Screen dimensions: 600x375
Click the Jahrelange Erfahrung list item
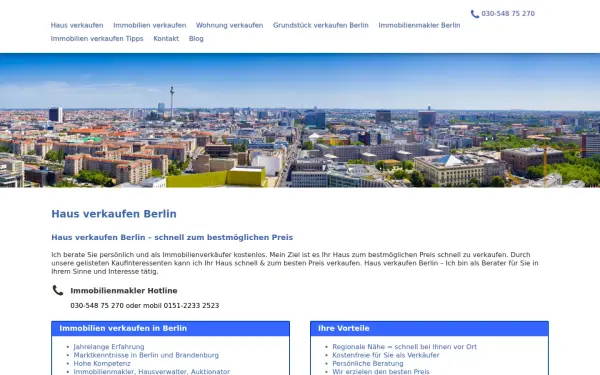(109, 347)
